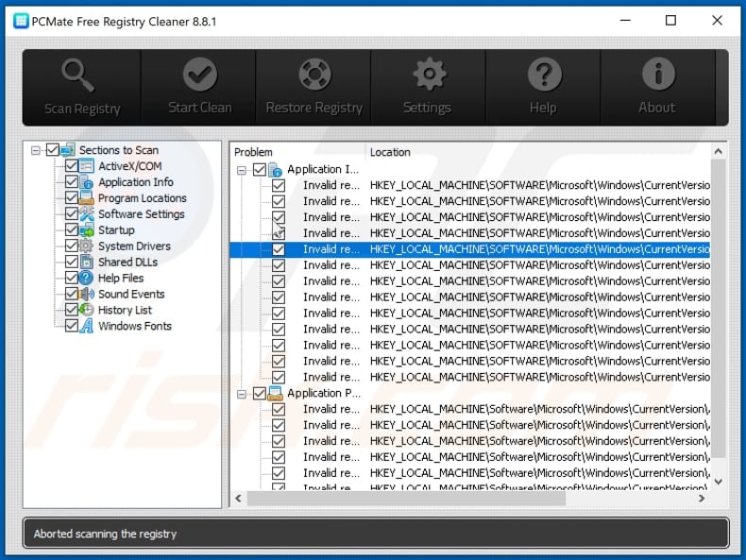Close the PCMate Free Registry Cleaner window
Image resolution: width=746 pixels, height=560 pixels.
pos(717,21)
